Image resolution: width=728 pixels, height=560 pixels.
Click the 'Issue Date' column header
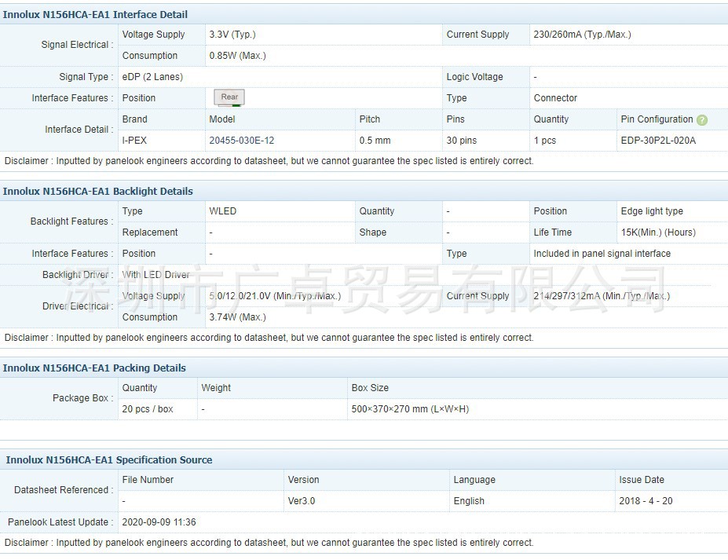pyautogui.click(x=642, y=480)
